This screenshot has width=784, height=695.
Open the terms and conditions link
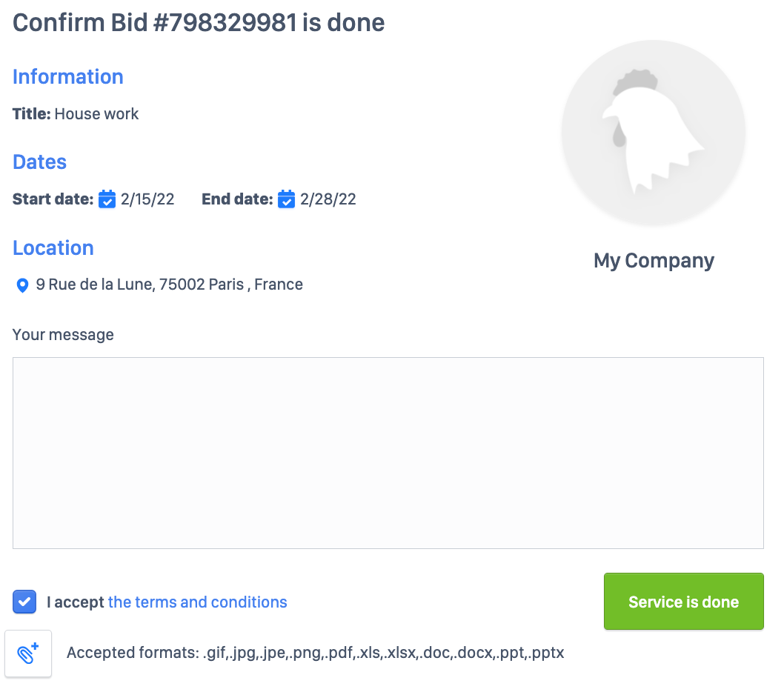tap(197, 602)
